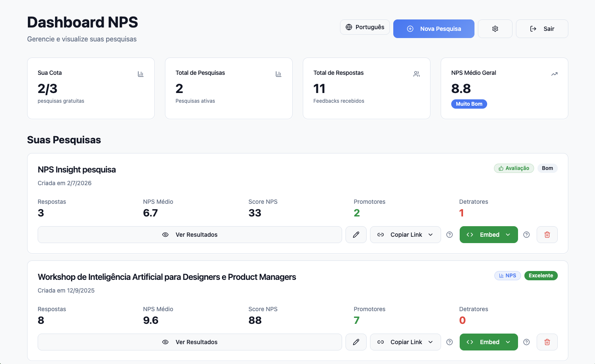This screenshot has width=595, height=364.
Task: Expand Embed dropdown for NPS Insight pesquisa
Action: click(489, 235)
